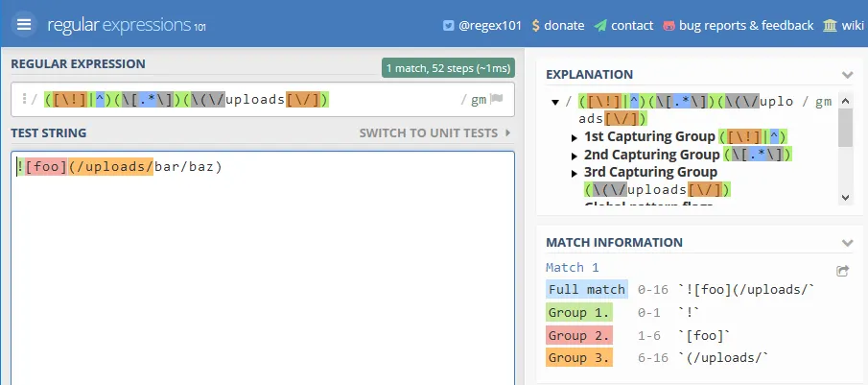Collapse the Match Information panel
868x385 pixels.
point(847,243)
